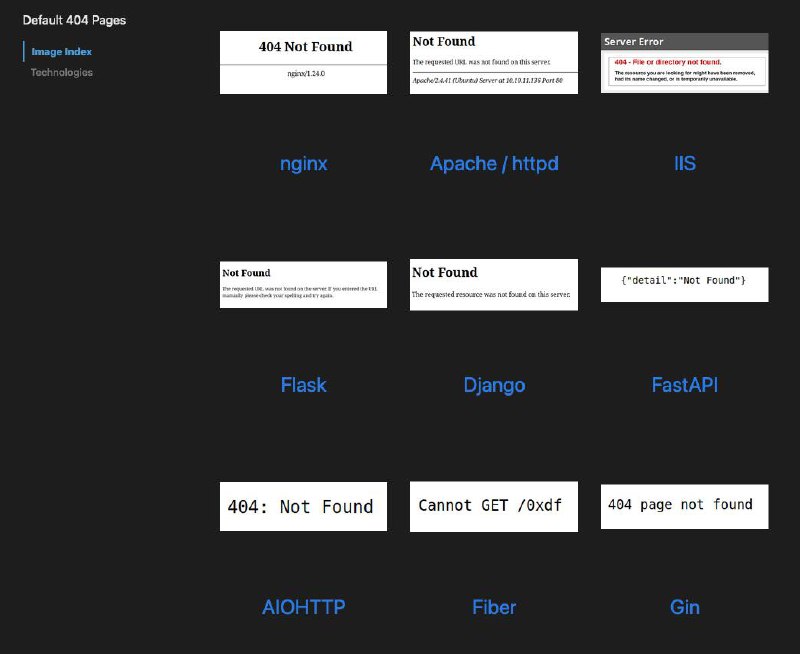Follow the Fiber link

(494, 607)
